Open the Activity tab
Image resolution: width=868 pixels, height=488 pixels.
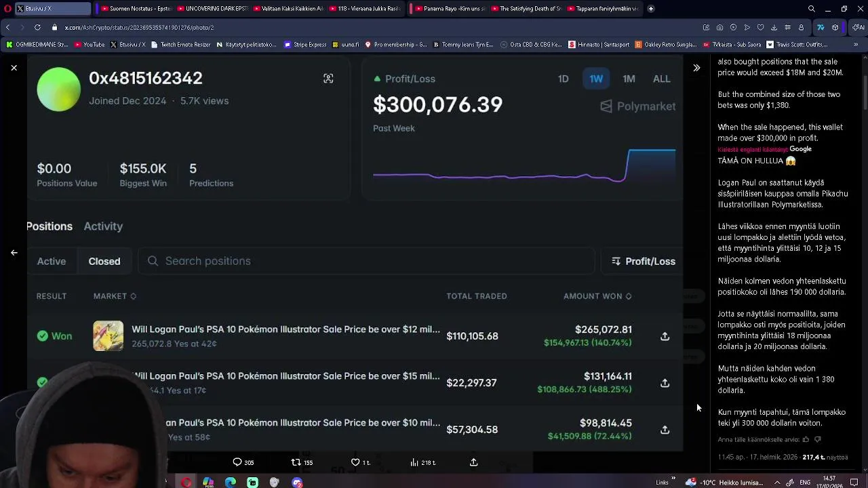(103, 226)
